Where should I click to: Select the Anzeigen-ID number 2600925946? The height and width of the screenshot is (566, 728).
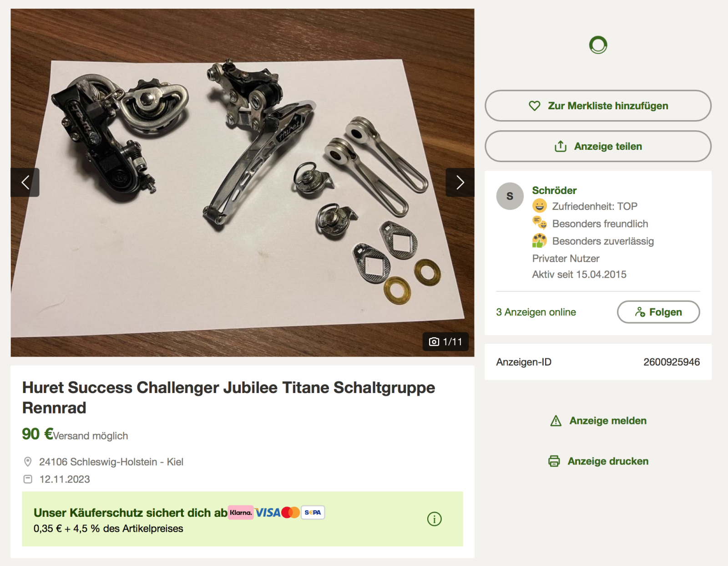(671, 362)
